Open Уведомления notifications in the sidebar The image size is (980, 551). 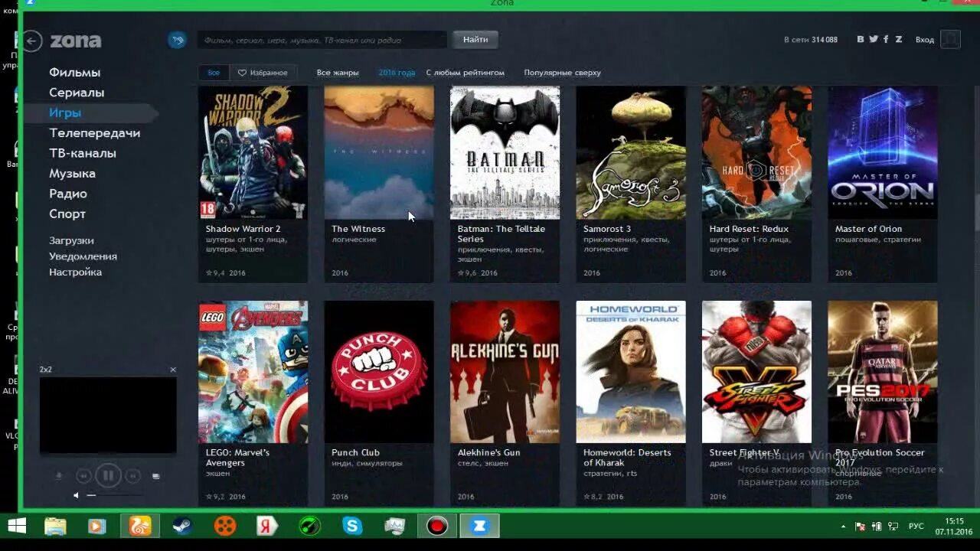83,256
